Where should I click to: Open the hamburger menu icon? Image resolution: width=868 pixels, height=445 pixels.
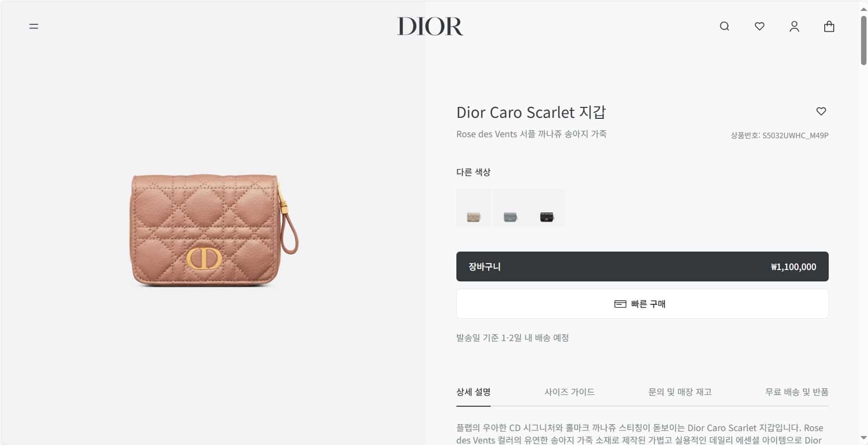click(34, 26)
